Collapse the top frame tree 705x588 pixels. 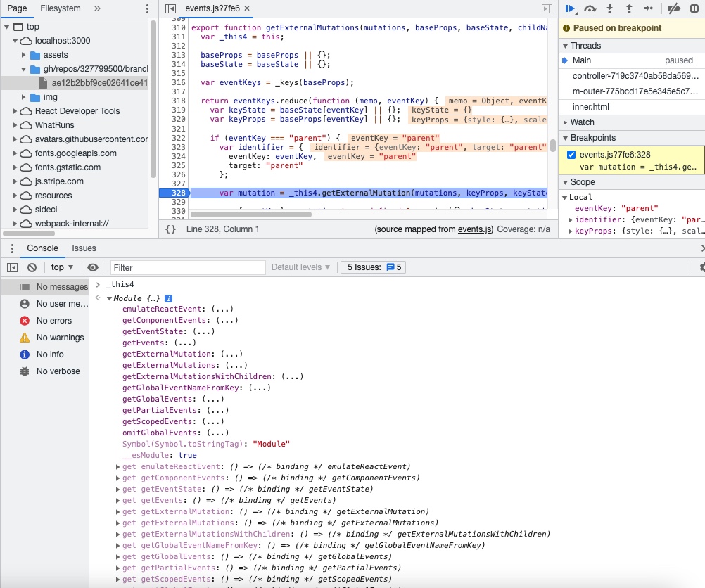point(7,27)
